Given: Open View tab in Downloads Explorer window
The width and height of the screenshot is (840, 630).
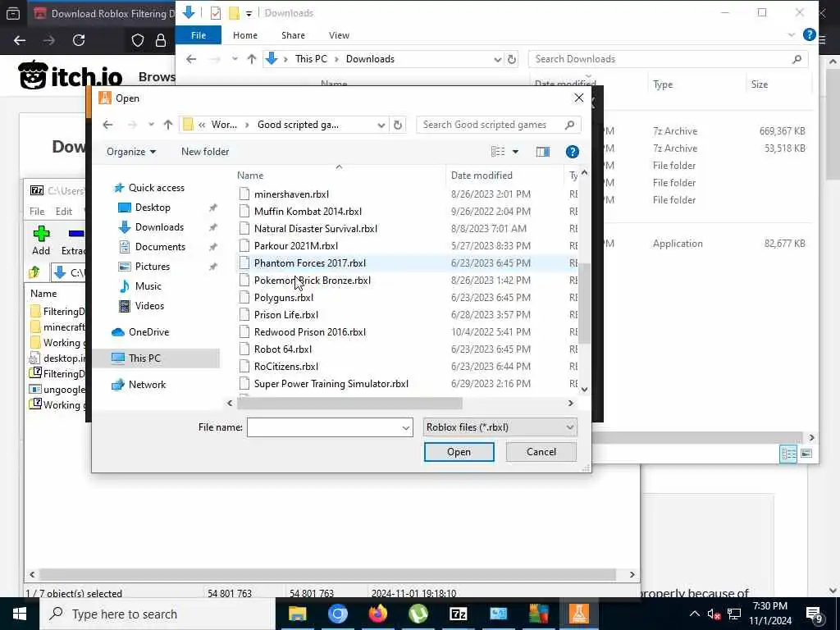Looking at the screenshot, I should pyautogui.click(x=339, y=35).
